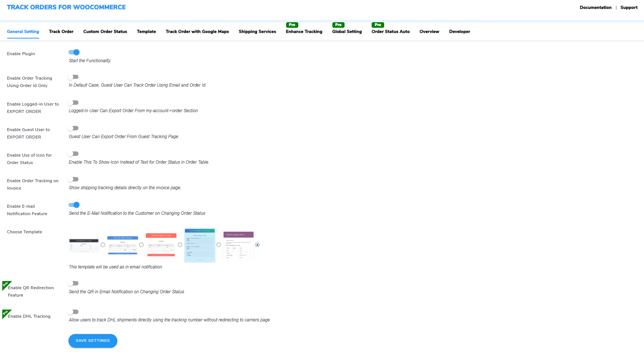Open the Global Setting tab
Image resolution: width=644 pixels, height=354 pixels.
pyautogui.click(x=347, y=31)
